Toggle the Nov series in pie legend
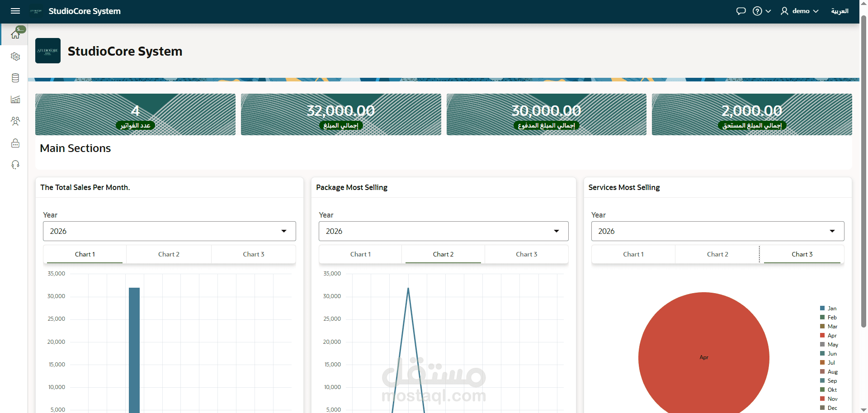Image resolution: width=868 pixels, height=413 pixels. (x=829, y=399)
